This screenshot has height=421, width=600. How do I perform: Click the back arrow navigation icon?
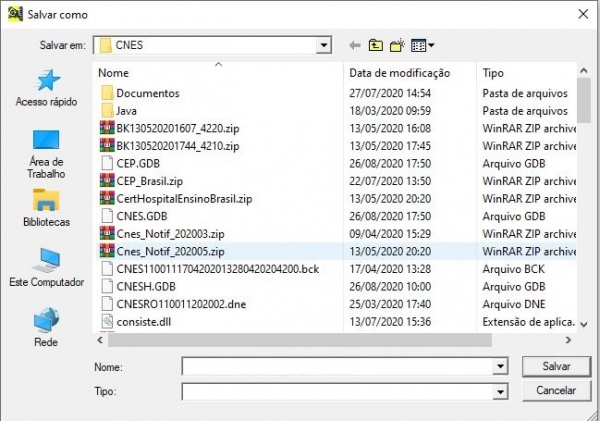tap(354, 45)
